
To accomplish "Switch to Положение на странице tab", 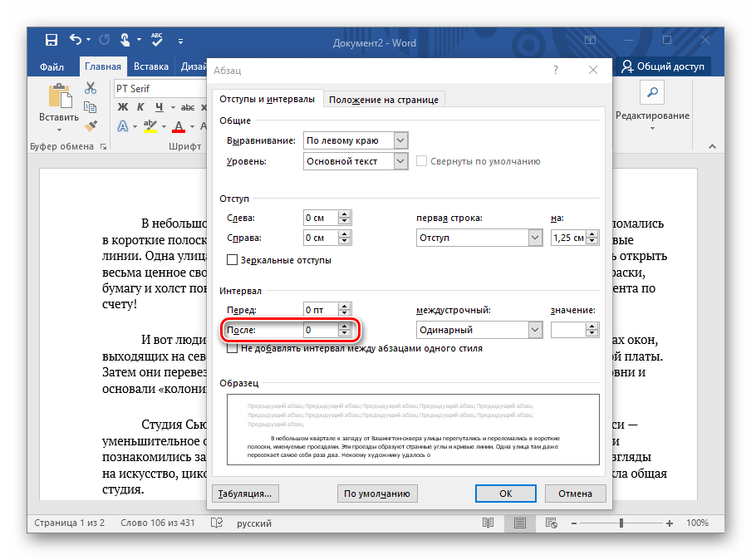I will pyautogui.click(x=384, y=100).
